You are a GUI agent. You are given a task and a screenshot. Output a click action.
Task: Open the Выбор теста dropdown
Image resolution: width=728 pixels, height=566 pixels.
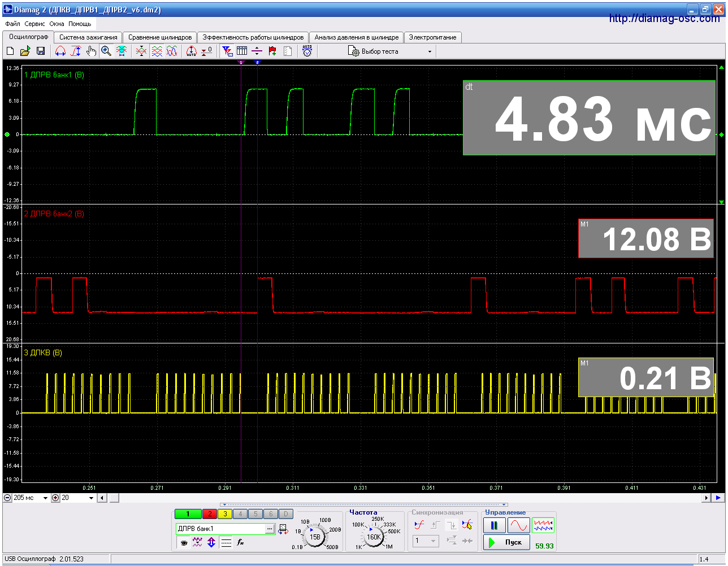pyautogui.click(x=390, y=51)
